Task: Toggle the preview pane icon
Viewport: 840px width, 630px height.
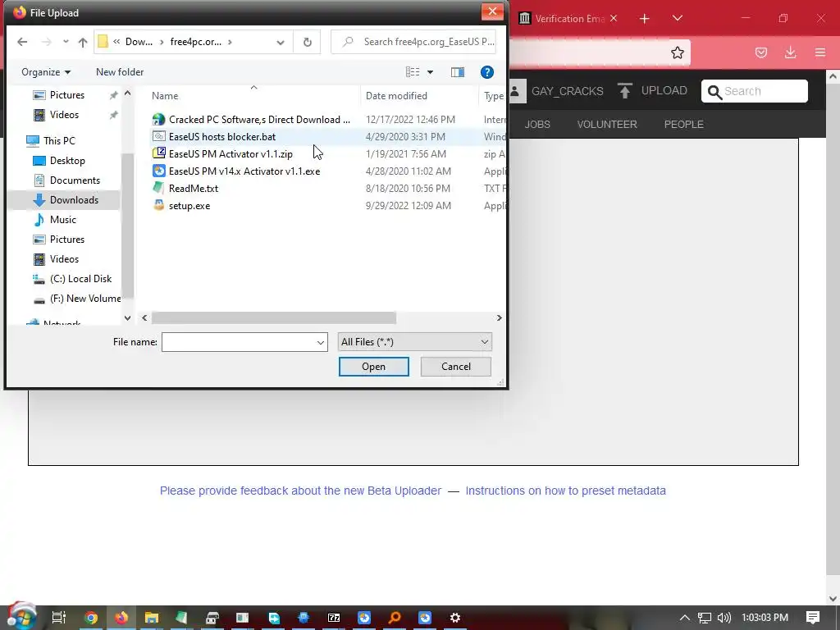Action: (458, 72)
